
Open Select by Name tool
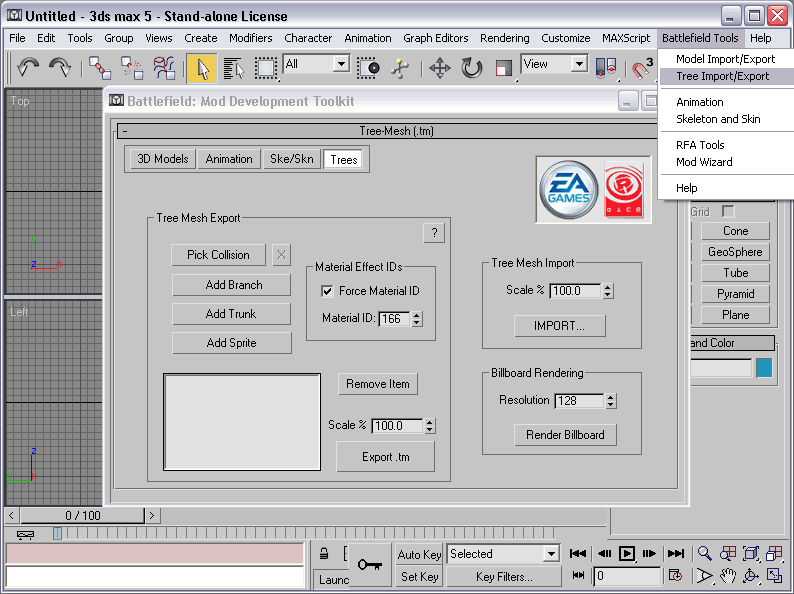(x=233, y=67)
